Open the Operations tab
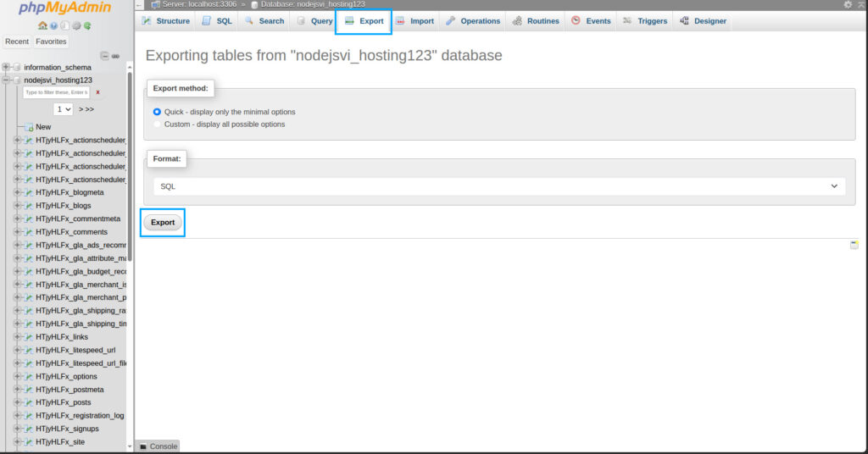This screenshot has height=454, width=868. pos(473,21)
